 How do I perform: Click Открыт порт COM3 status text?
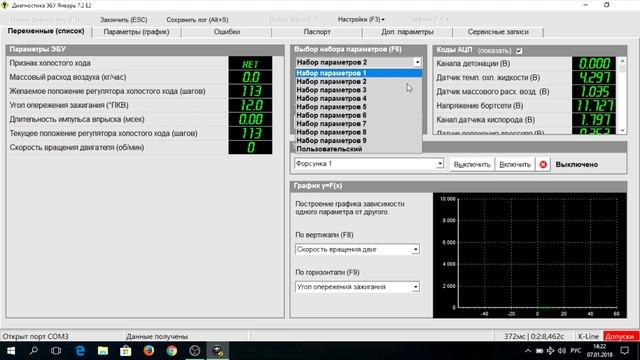point(36,336)
